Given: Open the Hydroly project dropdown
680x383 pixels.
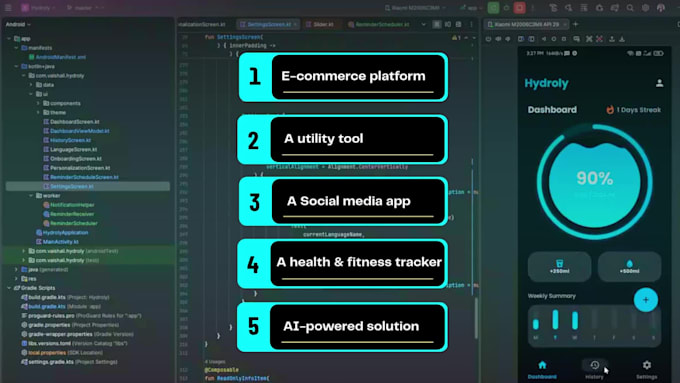Looking at the screenshot, I should tap(38, 8).
